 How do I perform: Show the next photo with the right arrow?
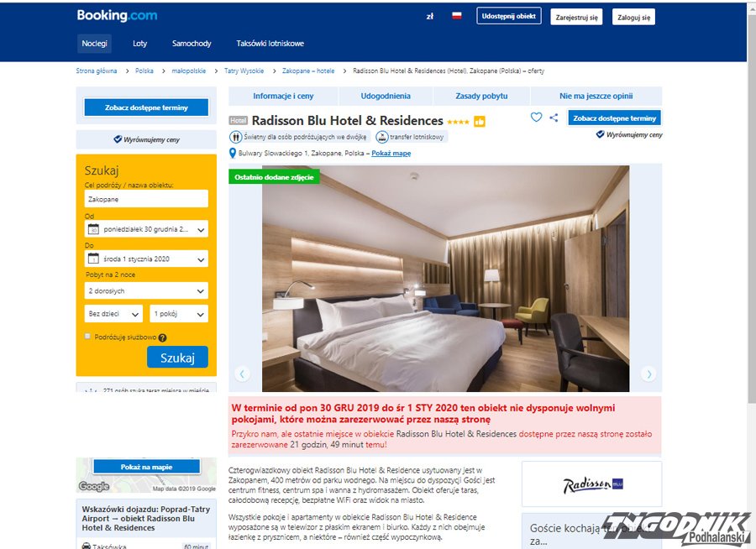[648, 374]
